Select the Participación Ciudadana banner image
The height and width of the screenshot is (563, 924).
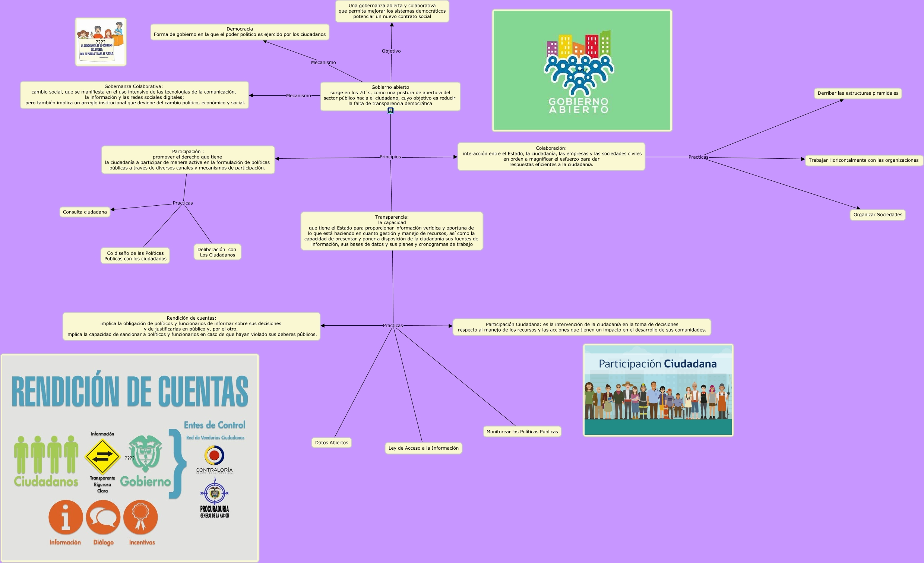[658, 390]
